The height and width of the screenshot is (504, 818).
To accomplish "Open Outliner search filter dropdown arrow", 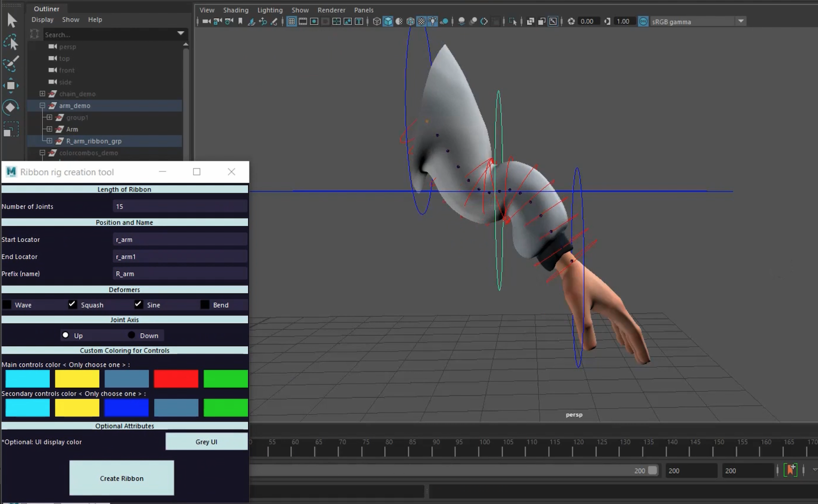I will tap(181, 33).
